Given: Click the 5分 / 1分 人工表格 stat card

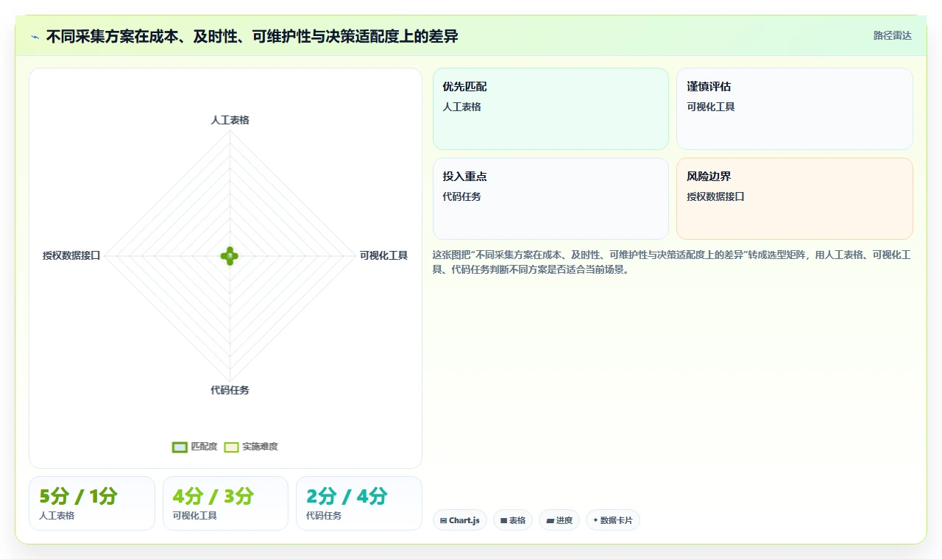Looking at the screenshot, I should tap(92, 503).
